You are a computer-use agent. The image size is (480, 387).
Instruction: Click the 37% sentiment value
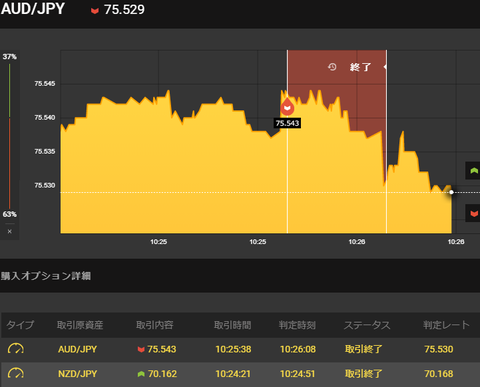coord(10,57)
